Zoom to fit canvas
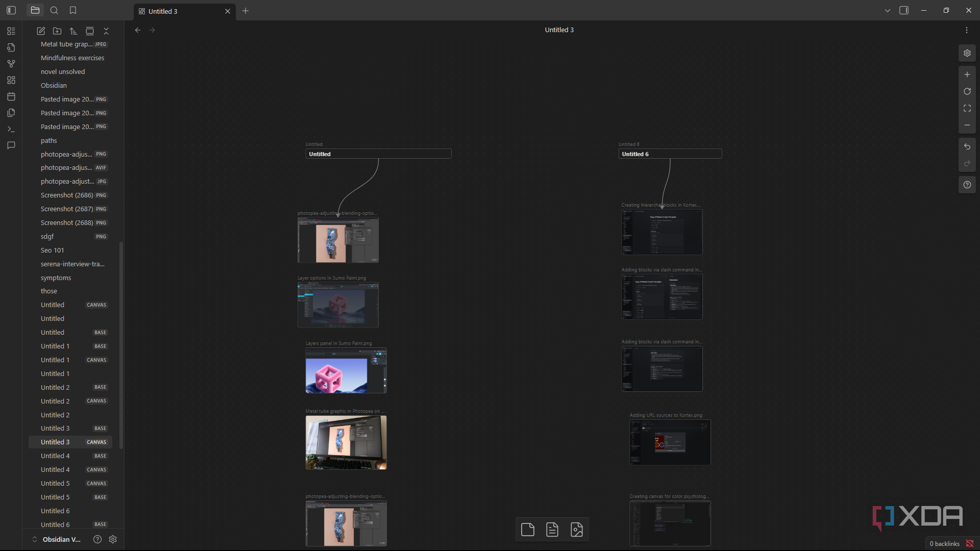 967,108
